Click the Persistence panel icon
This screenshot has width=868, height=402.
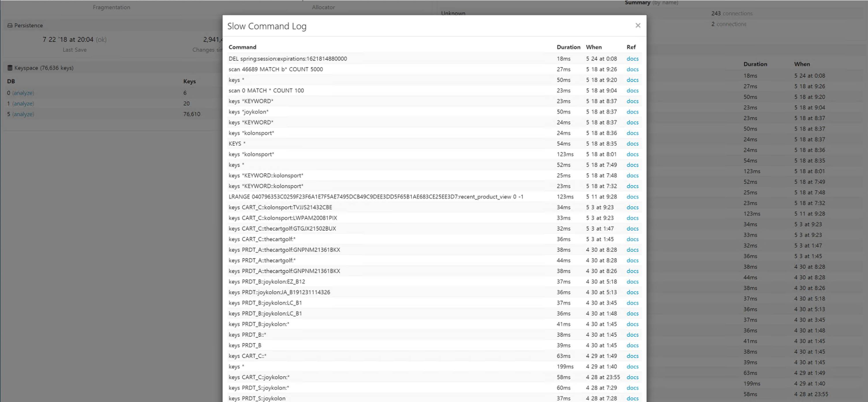(10, 26)
